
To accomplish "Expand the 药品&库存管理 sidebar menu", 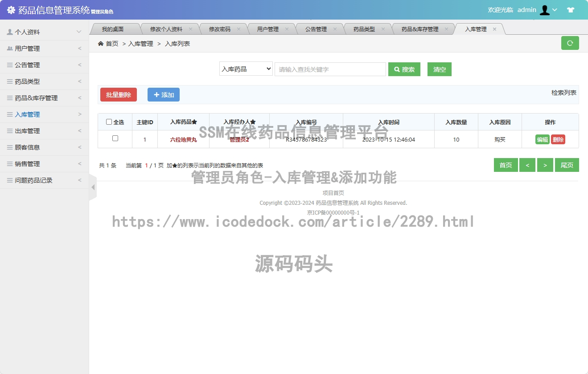I will (x=80, y=98).
